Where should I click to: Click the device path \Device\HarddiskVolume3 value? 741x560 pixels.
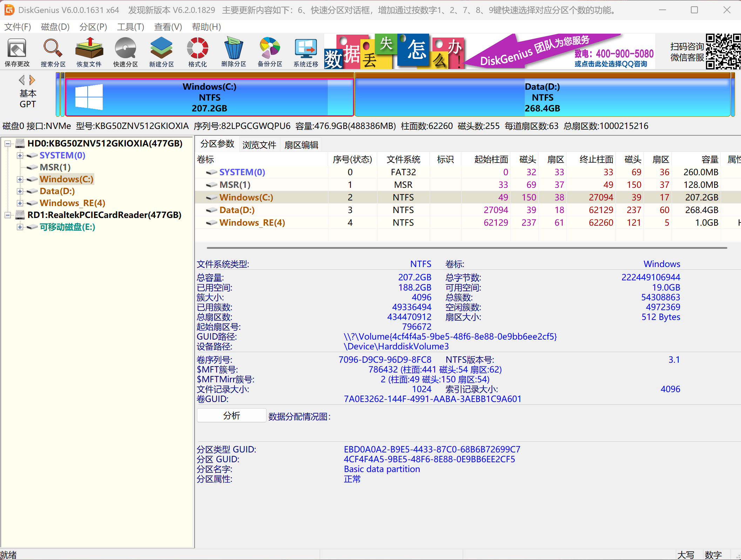[x=396, y=347]
